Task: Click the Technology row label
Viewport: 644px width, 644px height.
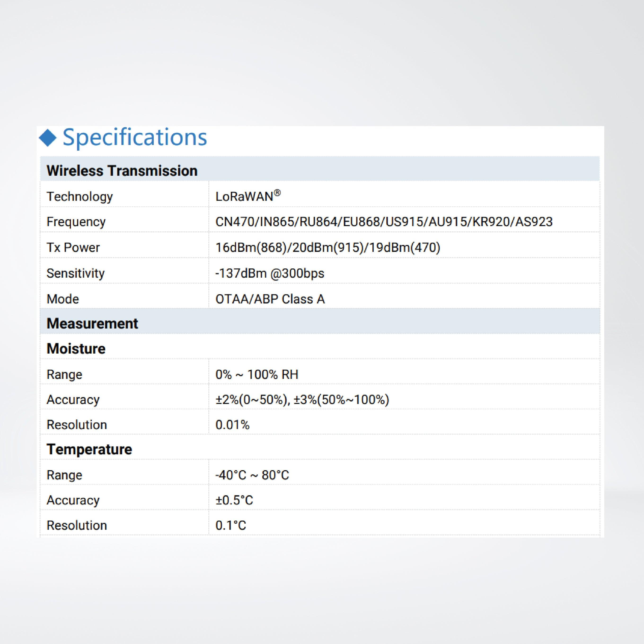Action: pyautogui.click(x=79, y=197)
